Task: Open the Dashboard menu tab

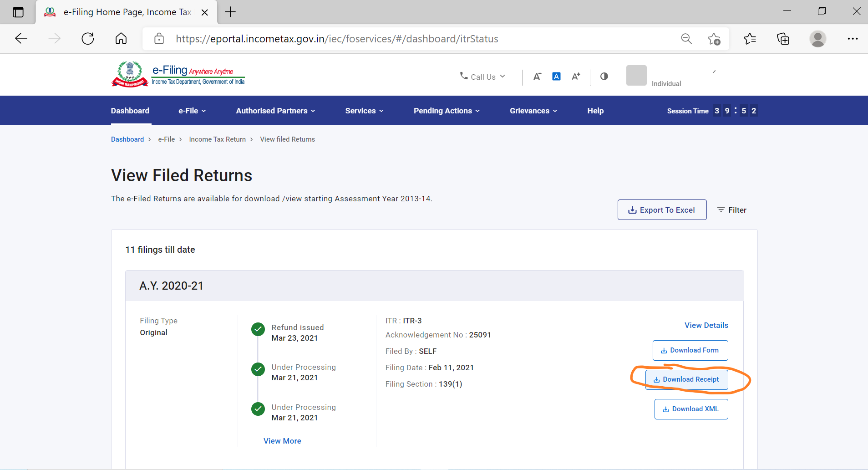Action: pos(130,111)
